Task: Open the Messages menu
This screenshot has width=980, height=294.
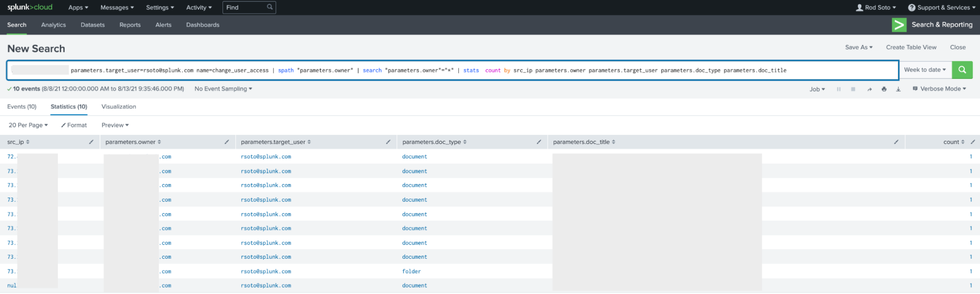Action: click(117, 7)
